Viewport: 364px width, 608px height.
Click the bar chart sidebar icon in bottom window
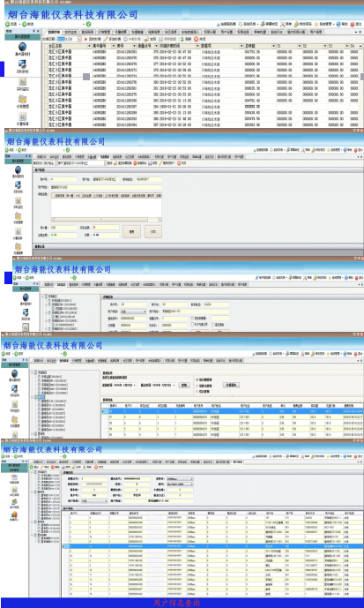[x=14, y=514]
